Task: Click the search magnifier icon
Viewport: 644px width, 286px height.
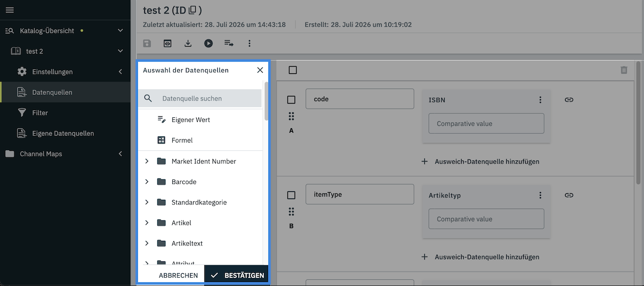Action: tap(148, 98)
